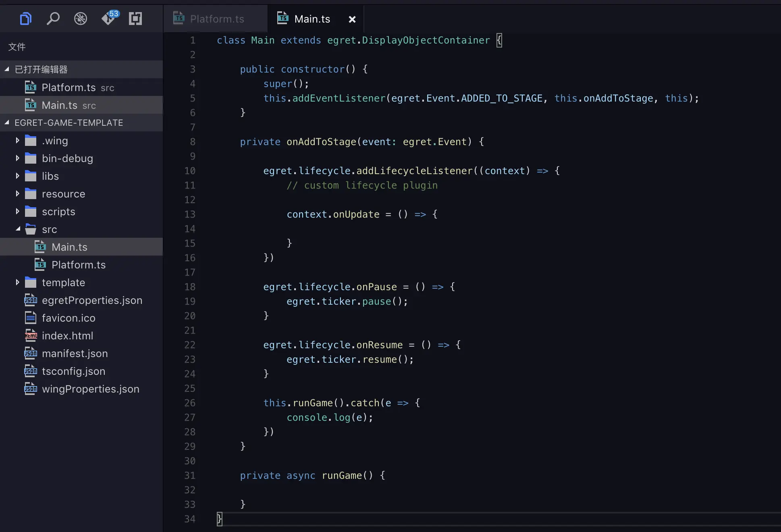
Task: Close the Main.ts tab
Action: click(x=352, y=19)
